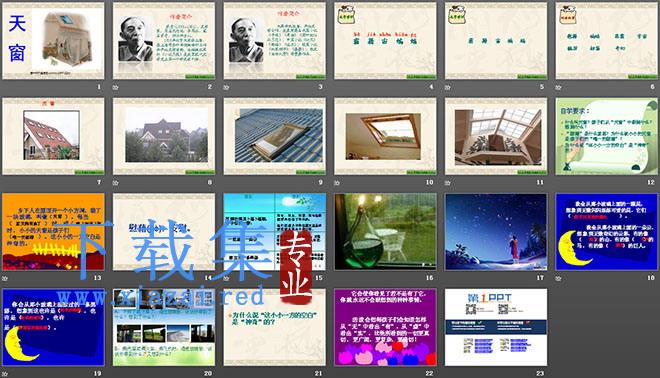Select slide 1 titled 天窗
Image resolution: width=660 pixels, height=378 pixels.
[x=53, y=40]
